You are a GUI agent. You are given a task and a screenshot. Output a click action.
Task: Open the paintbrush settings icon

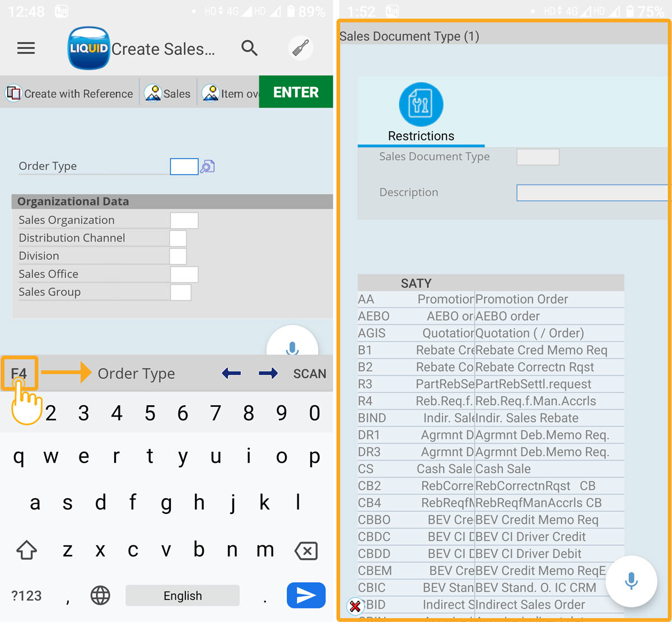pos(301,49)
